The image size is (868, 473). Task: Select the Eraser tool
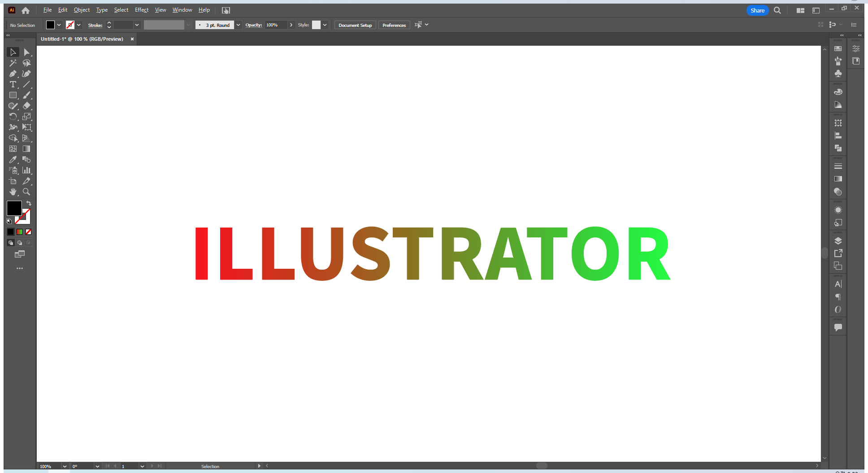tap(26, 106)
